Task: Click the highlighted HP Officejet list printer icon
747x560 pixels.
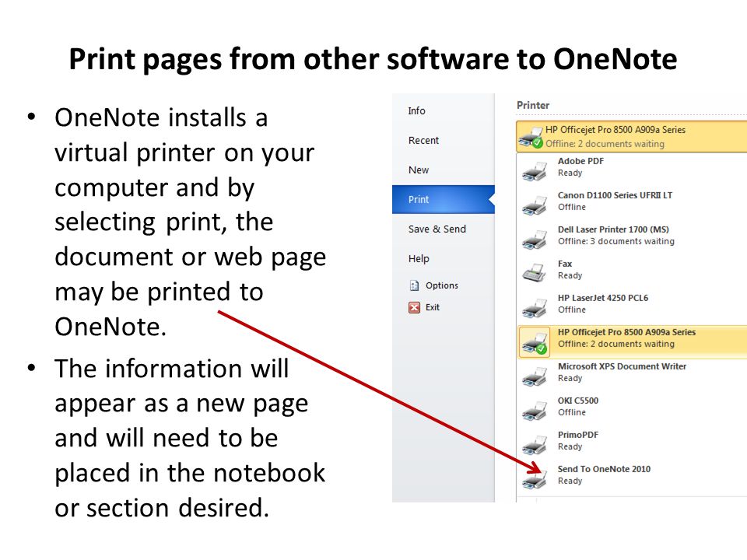Action: pyautogui.click(x=534, y=343)
